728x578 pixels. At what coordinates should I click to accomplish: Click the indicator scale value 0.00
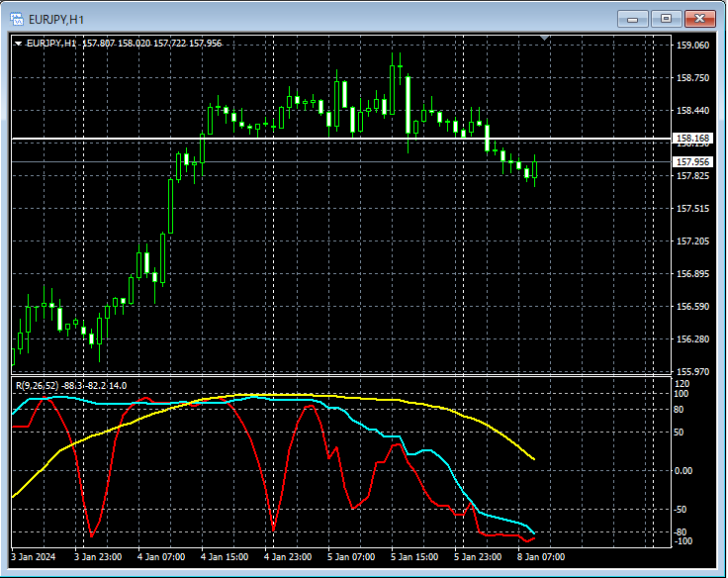pos(682,471)
